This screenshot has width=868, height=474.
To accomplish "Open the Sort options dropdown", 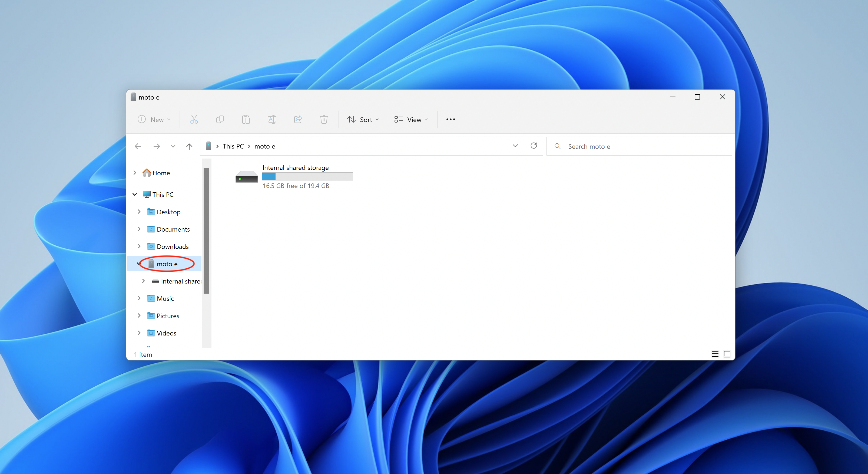I will [363, 119].
